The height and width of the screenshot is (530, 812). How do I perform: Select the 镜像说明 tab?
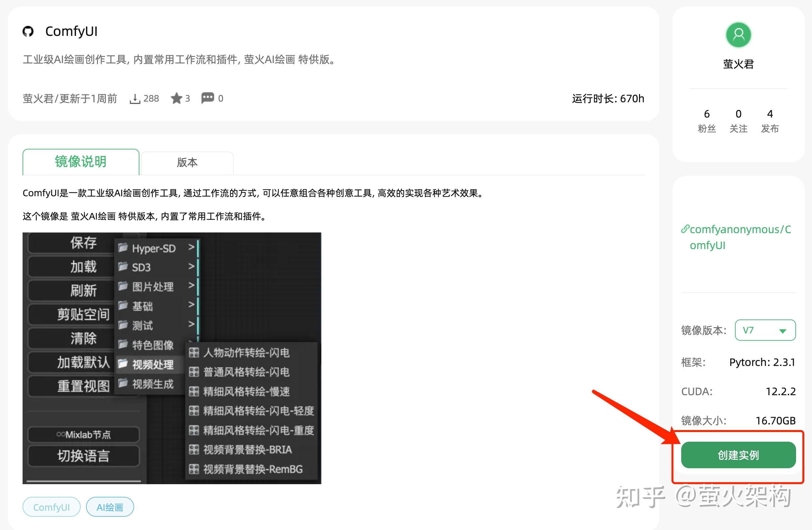[x=81, y=162]
